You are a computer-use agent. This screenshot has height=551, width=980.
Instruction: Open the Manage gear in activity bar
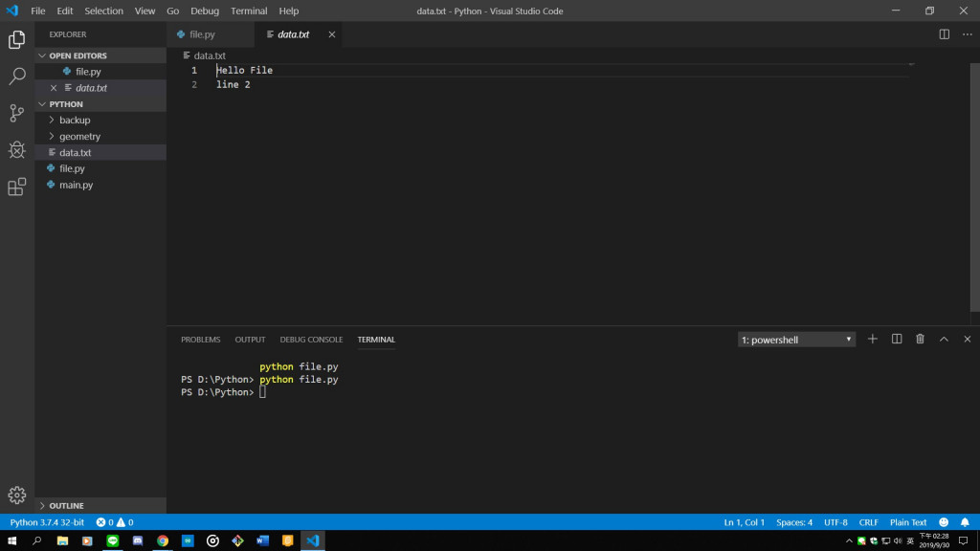click(17, 495)
